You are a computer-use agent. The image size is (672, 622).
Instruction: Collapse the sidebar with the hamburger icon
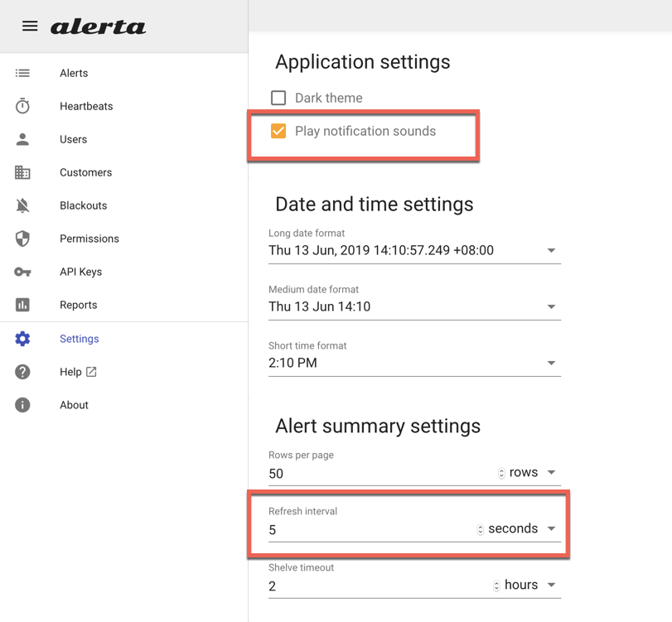pyautogui.click(x=30, y=26)
